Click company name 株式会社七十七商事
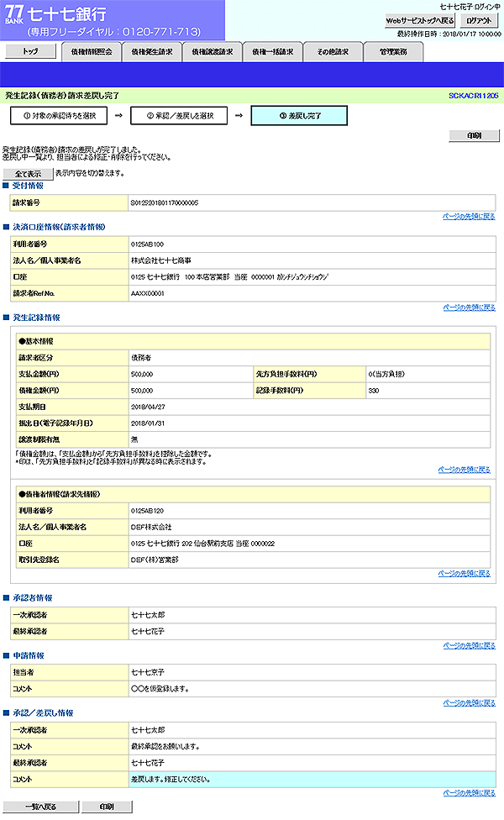This screenshot has width=504, height=820. click(x=161, y=260)
